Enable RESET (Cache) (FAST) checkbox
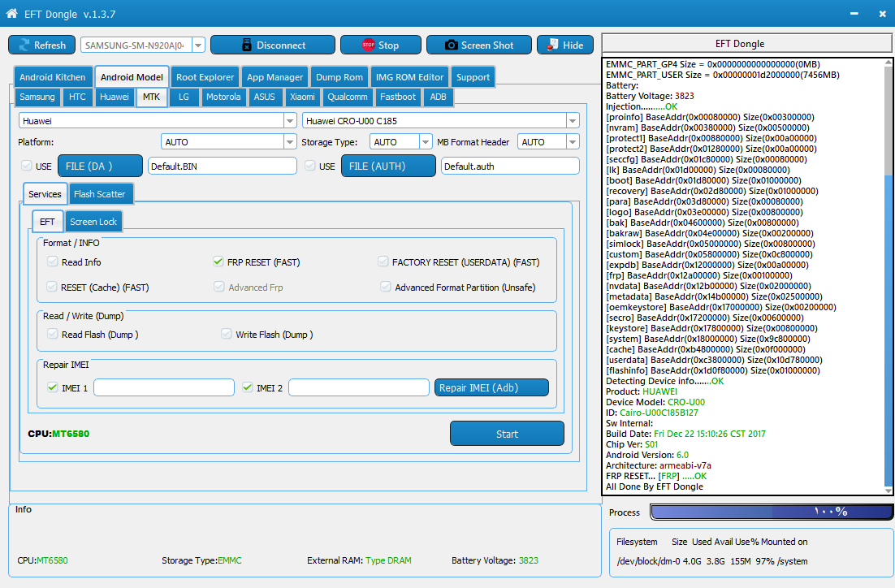 tap(52, 287)
